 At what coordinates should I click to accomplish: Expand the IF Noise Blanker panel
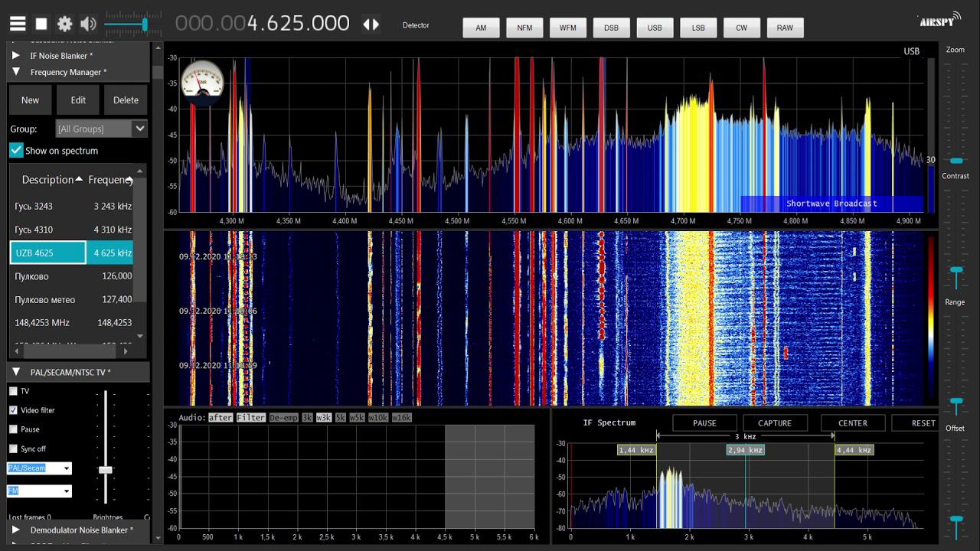coord(16,56)
